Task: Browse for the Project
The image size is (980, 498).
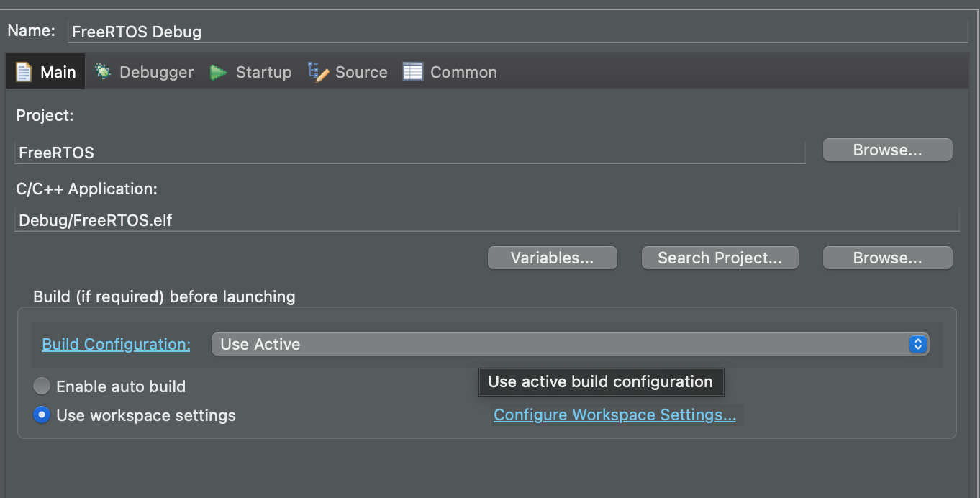Action: 887,150
